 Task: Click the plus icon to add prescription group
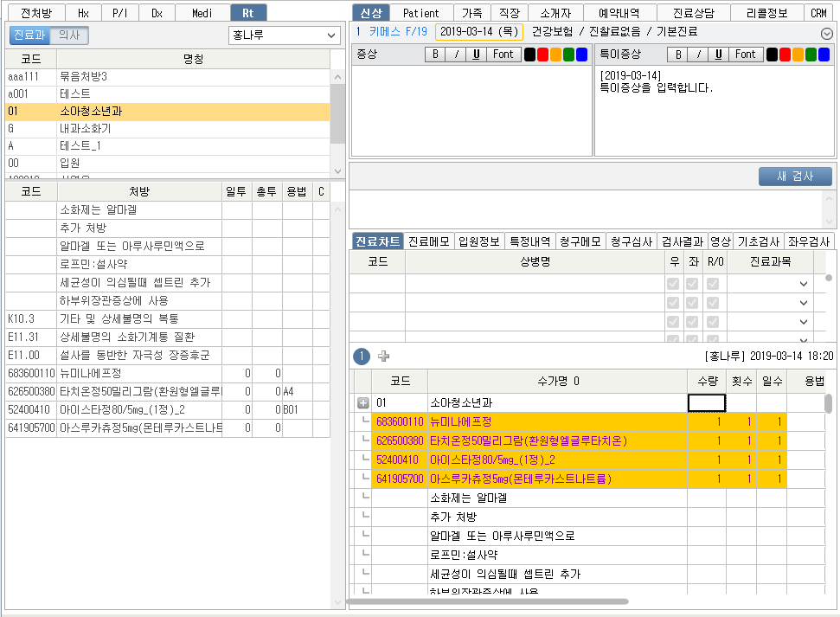tap(383, 356)
